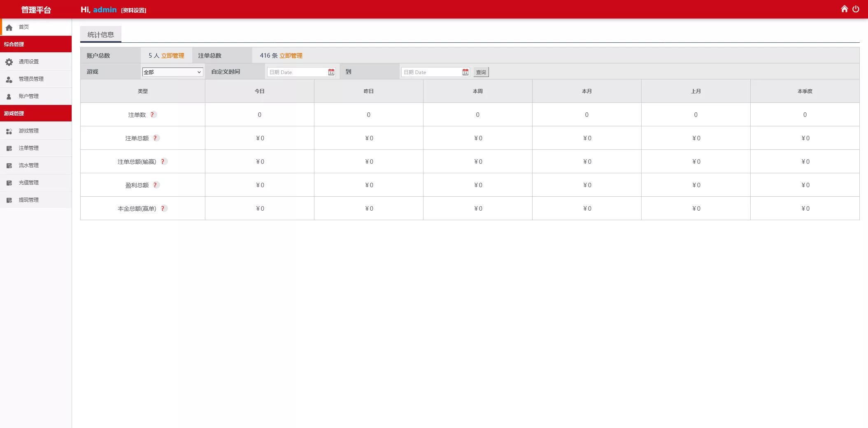Click the 查询 button

pos(481,72)
